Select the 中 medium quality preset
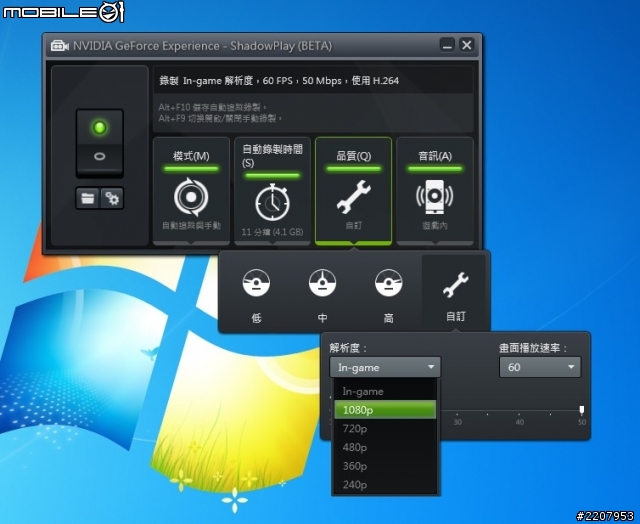Image resolution: width=640 pixels, height=524 pixels. click(322, 295)
